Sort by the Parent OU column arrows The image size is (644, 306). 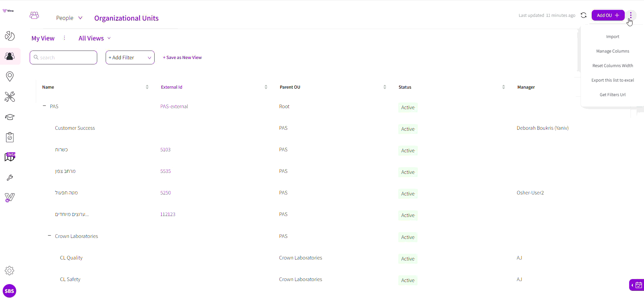[x=385, y=87]
